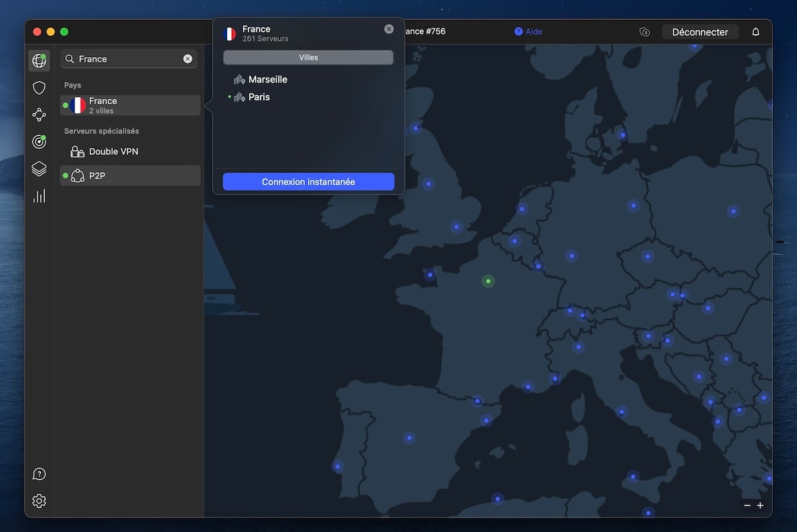
Task: Select the Villes tab in the popup
Action: click(x=309, y=58)
